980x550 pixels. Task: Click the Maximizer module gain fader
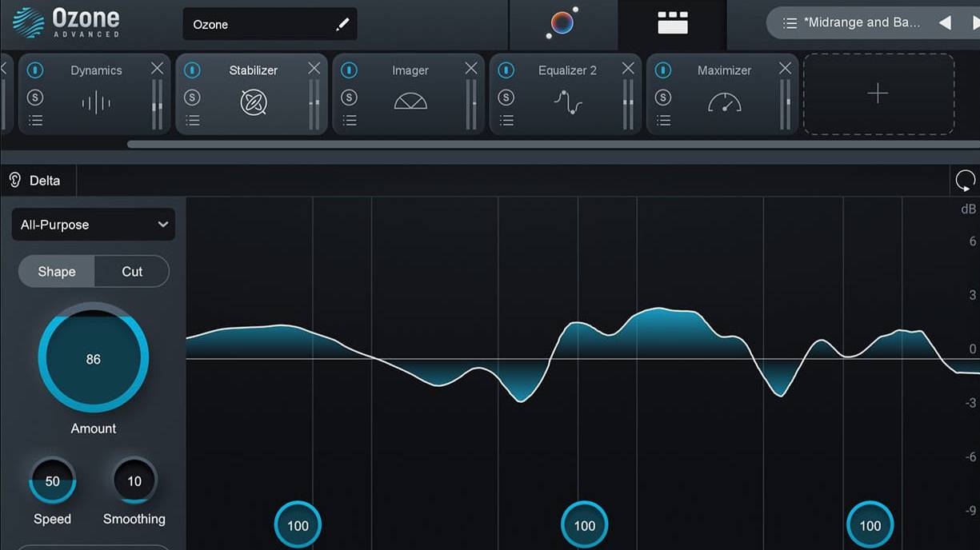pyautogui.click(x=785, y=105)
